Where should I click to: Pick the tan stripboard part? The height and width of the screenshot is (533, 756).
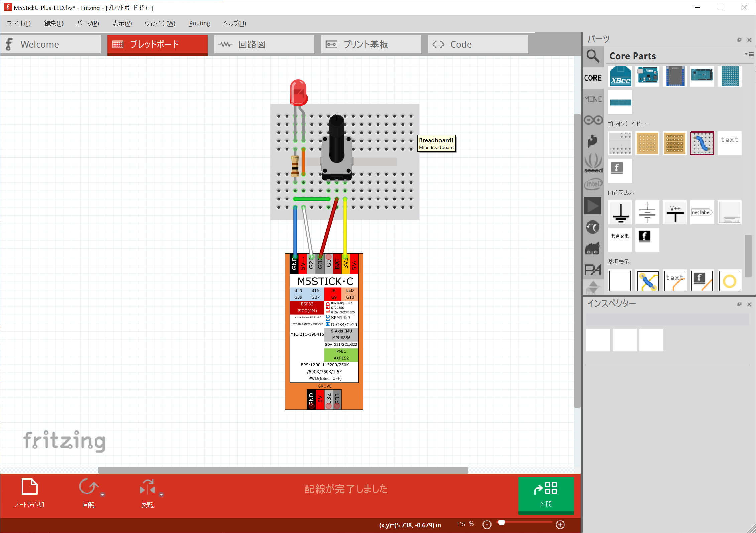click(x=675, y=143)
